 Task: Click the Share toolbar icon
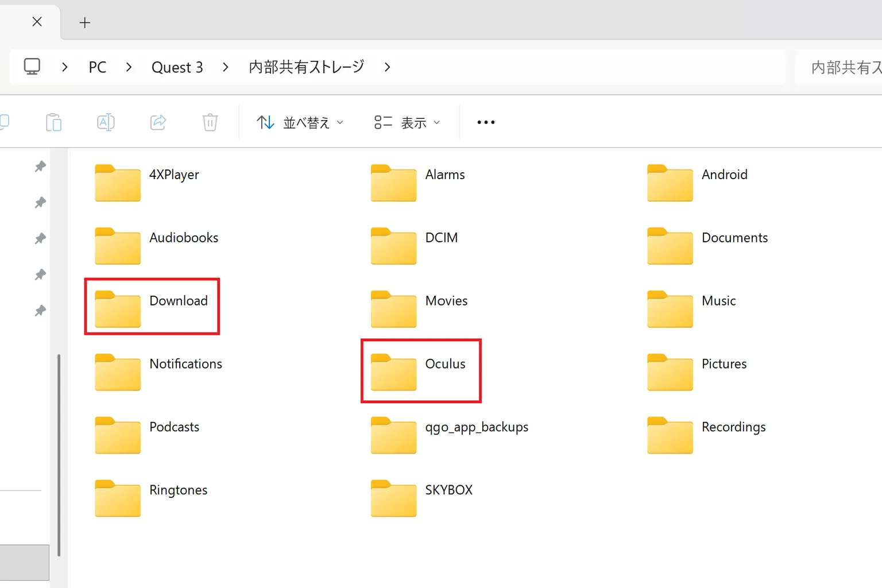point(158,122)
